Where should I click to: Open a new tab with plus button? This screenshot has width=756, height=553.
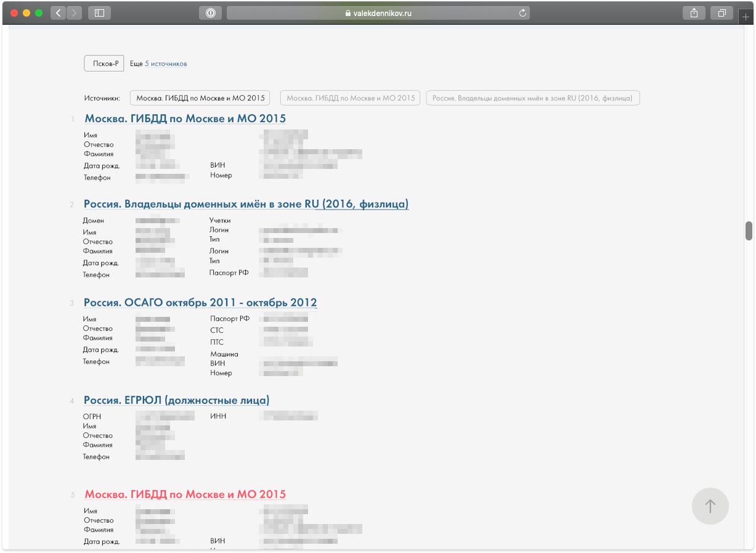point(746,17)
